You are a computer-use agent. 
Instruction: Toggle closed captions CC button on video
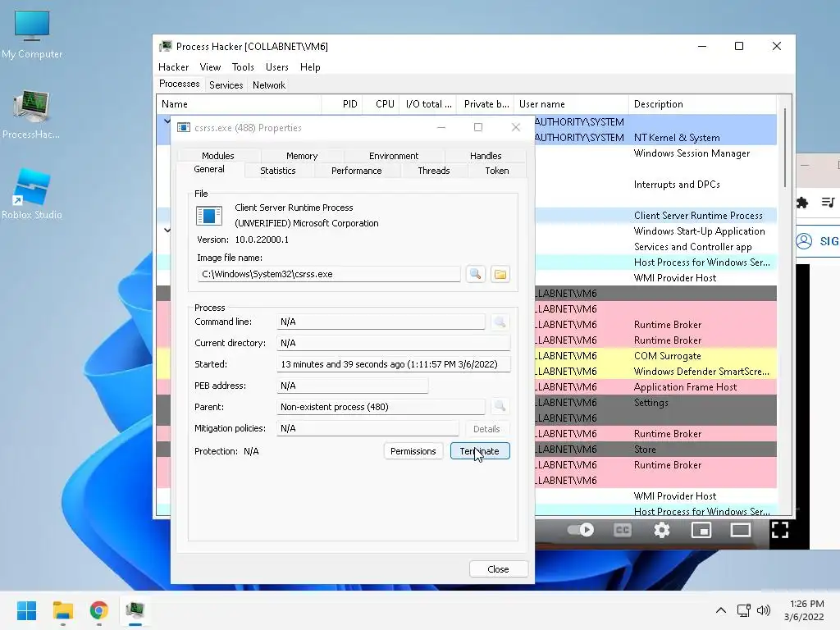click(x=622, y=531)
